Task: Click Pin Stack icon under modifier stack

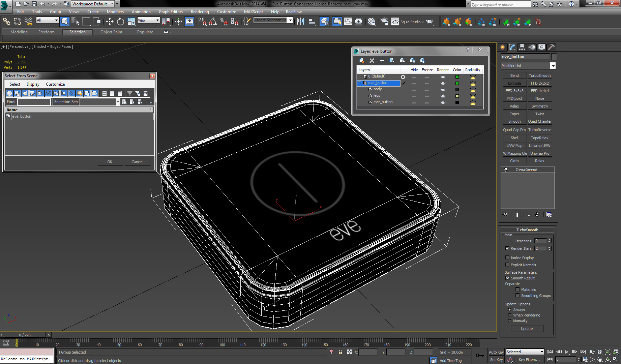Action: click(505, 215)
